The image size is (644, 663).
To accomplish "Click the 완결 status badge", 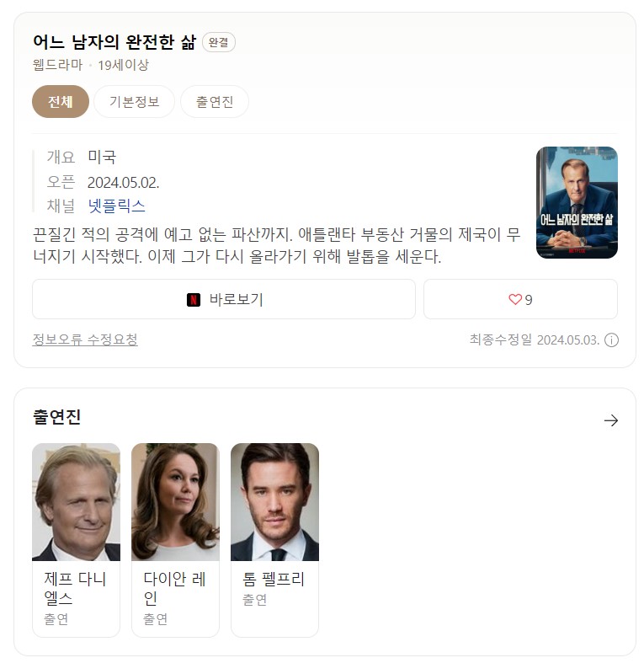I will (219, 42).
